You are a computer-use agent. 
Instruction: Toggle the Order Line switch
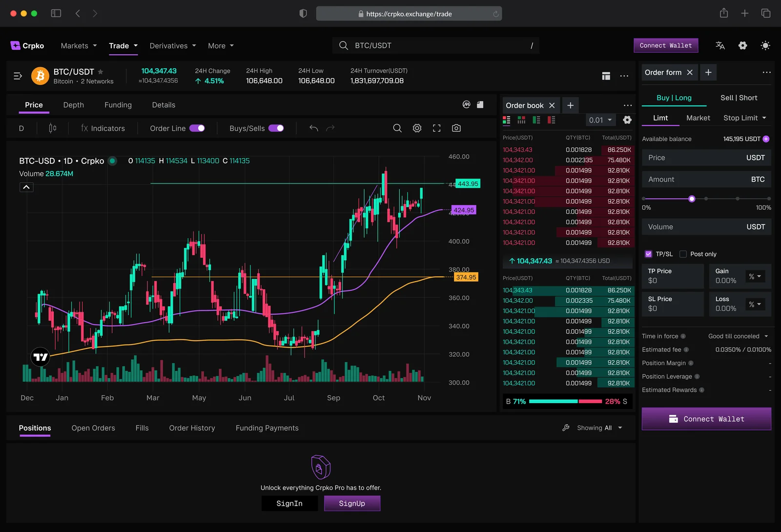pos(197,128)
